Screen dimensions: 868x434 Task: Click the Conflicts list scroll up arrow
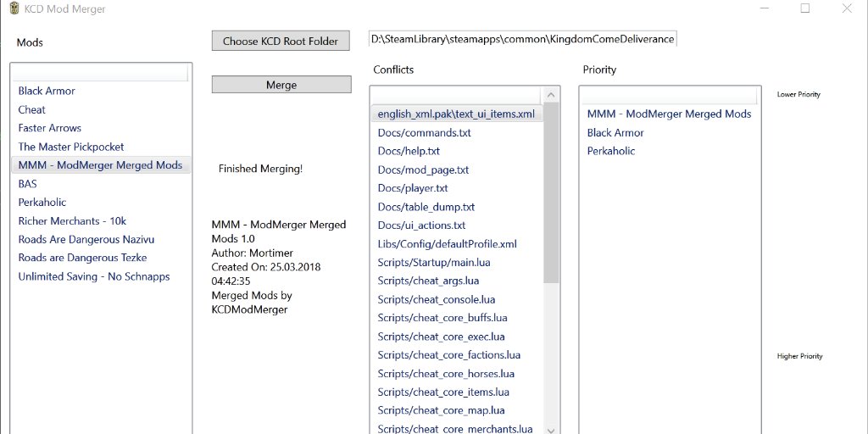551,95
